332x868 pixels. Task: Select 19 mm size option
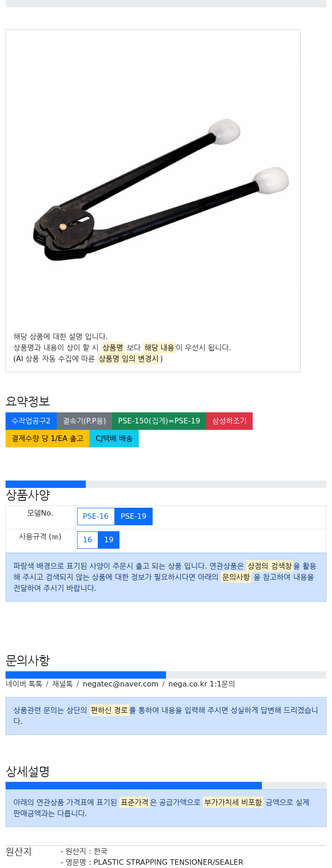tap(109, 540)
